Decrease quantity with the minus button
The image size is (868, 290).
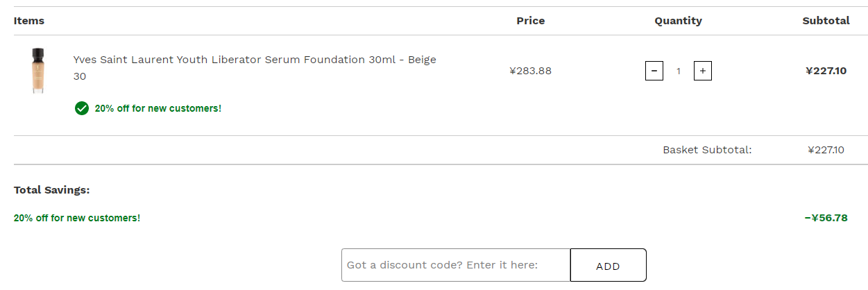click(654, 71)
